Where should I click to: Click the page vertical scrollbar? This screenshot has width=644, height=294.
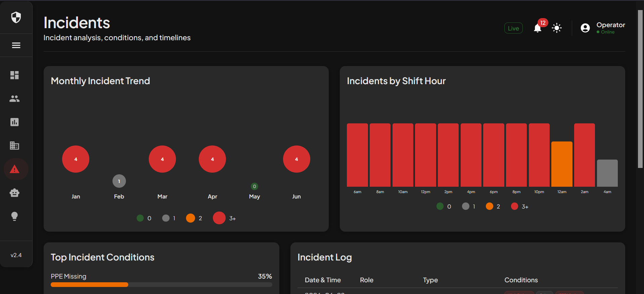[640, 89]
